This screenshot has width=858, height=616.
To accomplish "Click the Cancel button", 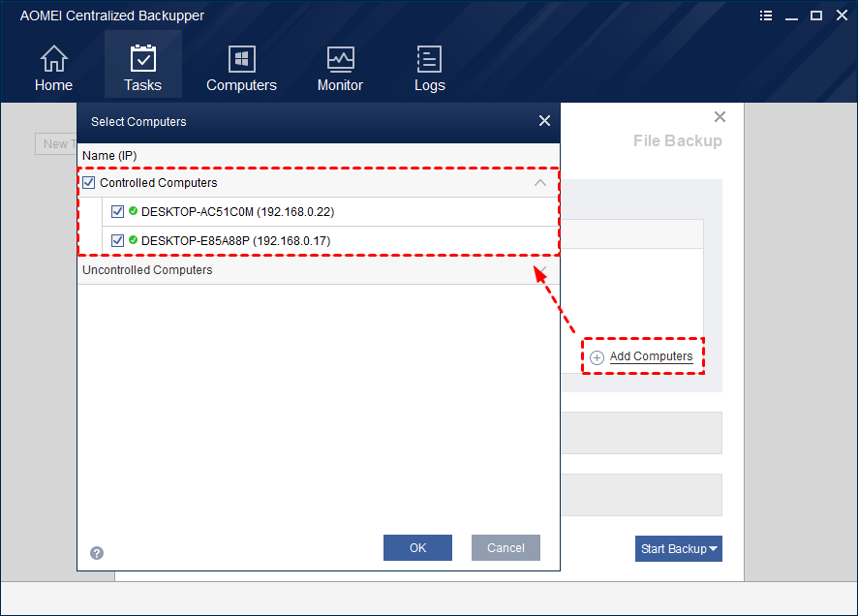I will pyautogui.click(x=506, y=547).
